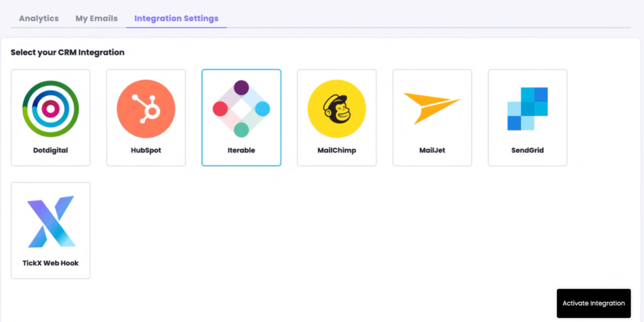Select the MailJet paper plane icon

pos(432,107)
